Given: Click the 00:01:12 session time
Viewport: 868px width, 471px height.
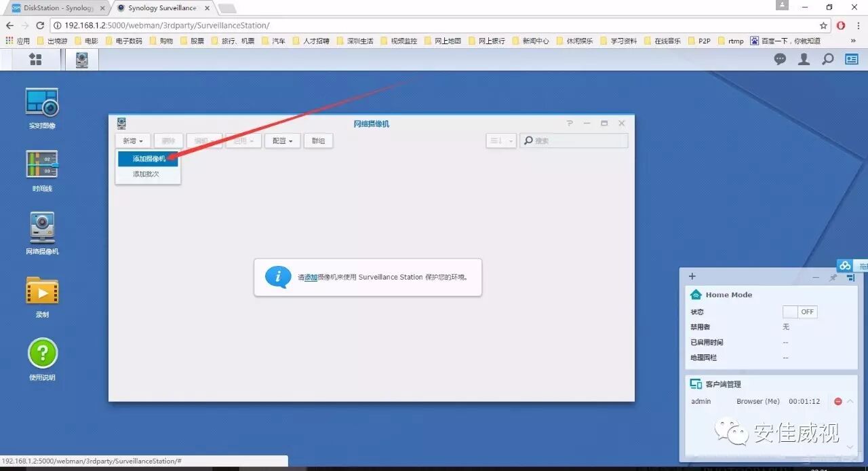Looking at the screenshot, I should pos(804,401).
